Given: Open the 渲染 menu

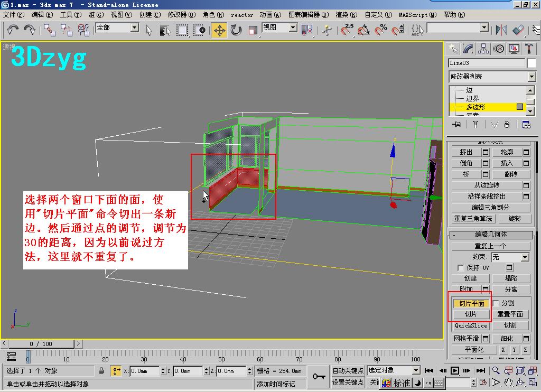Looking at the screenshot, I should tap(346, 15).
